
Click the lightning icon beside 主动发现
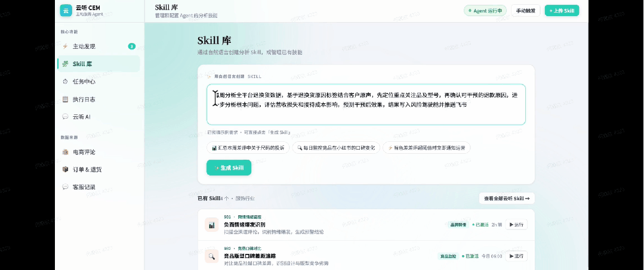(x=65, y=46)
